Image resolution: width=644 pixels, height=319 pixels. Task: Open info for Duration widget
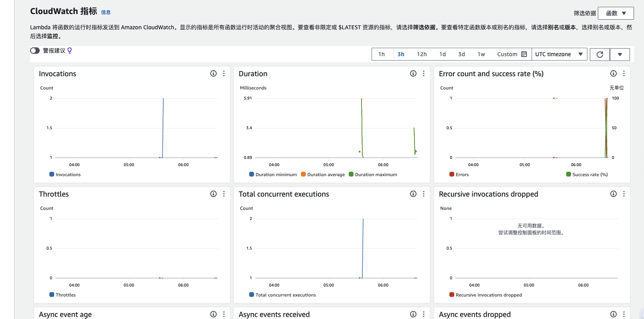coord(413,73)
